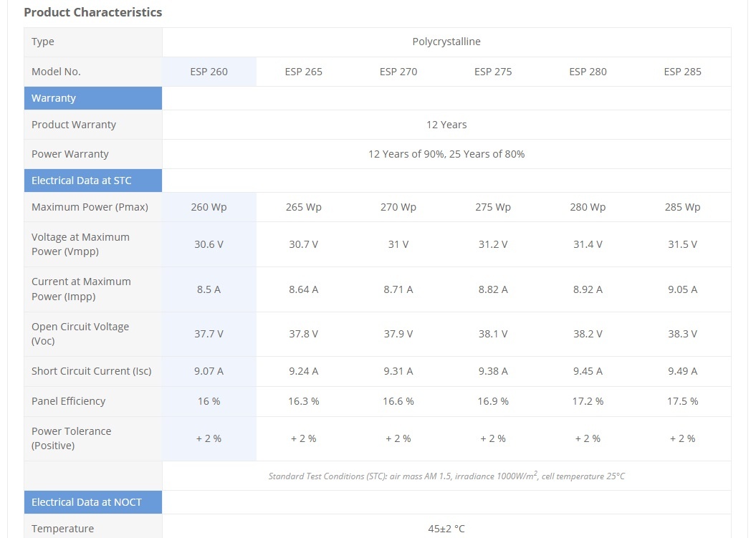
Task: Click the Product Characteristics heading
Action: click(x=93, y=12)
